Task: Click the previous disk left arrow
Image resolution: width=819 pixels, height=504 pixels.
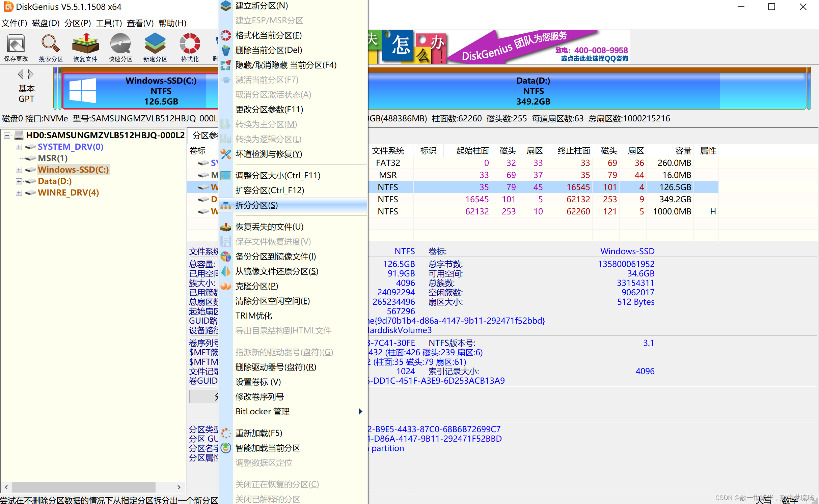Action: pos(21,74)
